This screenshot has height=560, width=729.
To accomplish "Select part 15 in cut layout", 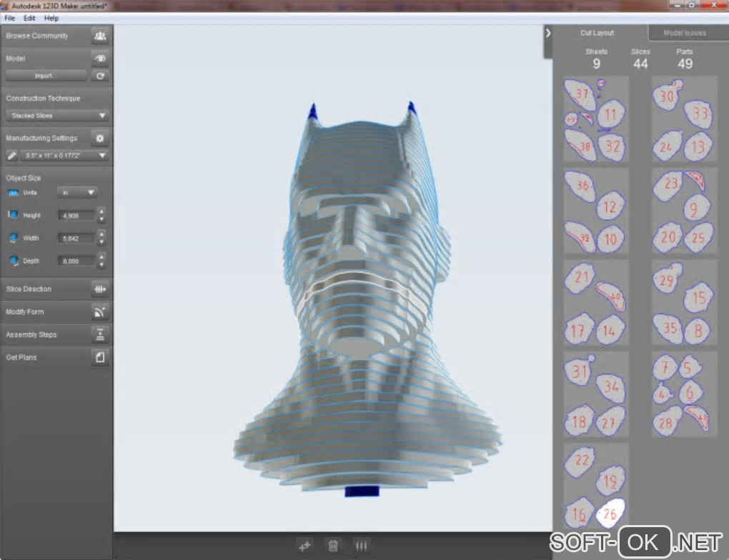I will 698,296.
